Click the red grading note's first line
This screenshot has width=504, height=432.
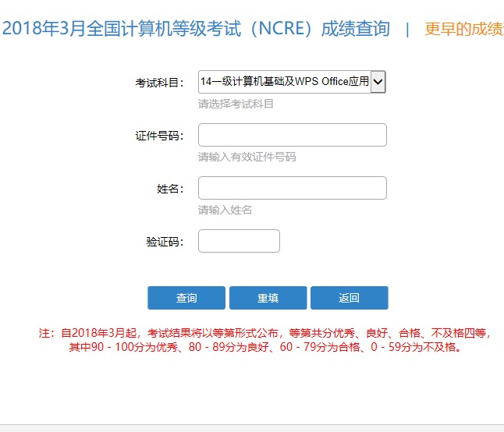pyautogui.click(x=264, y=333)
